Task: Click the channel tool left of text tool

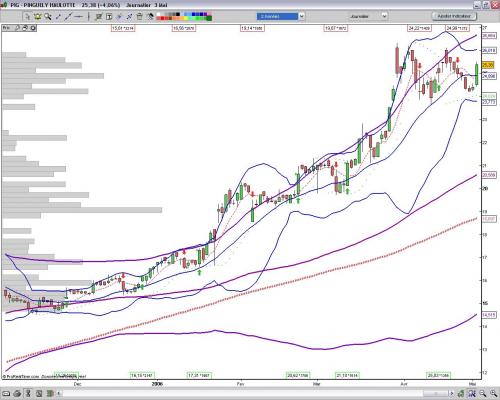Action: click(x=98, y=17)
